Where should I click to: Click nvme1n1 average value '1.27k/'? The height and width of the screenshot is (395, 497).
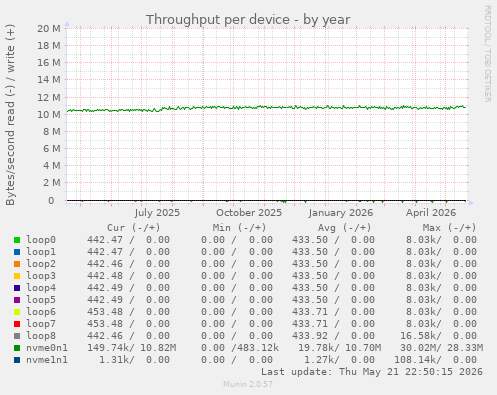(x=322, y=360)
